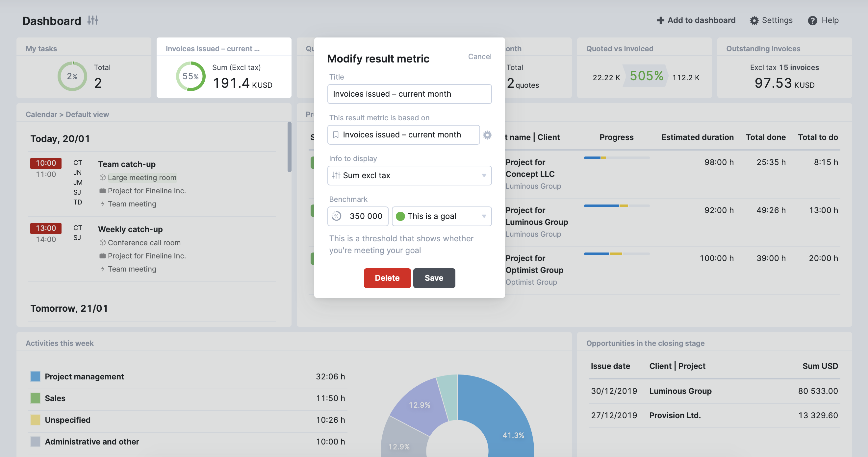868x457 pixels.
Task: Click green goal dot in benchmark dropdown
Action: 400,216
